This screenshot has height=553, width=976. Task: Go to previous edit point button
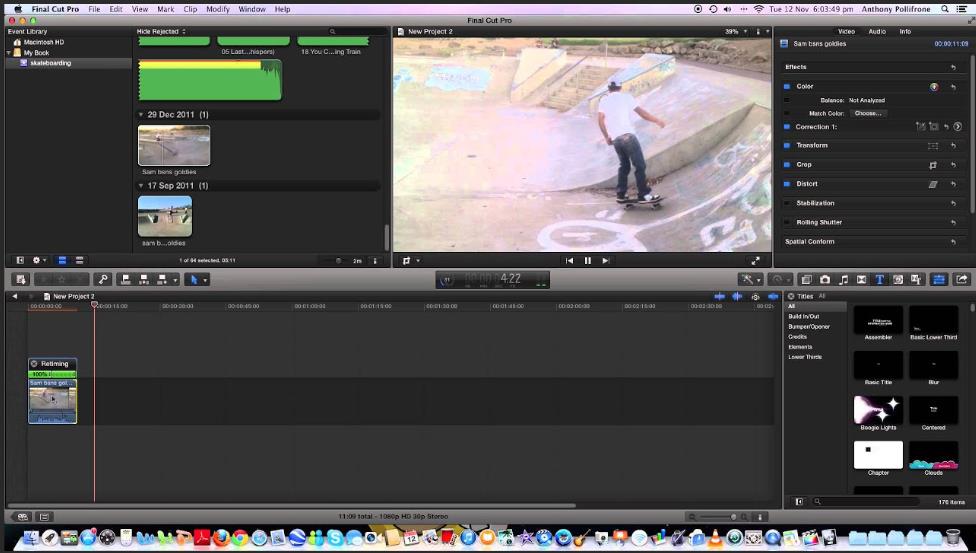pyautogui.click(x=569, y=261)
